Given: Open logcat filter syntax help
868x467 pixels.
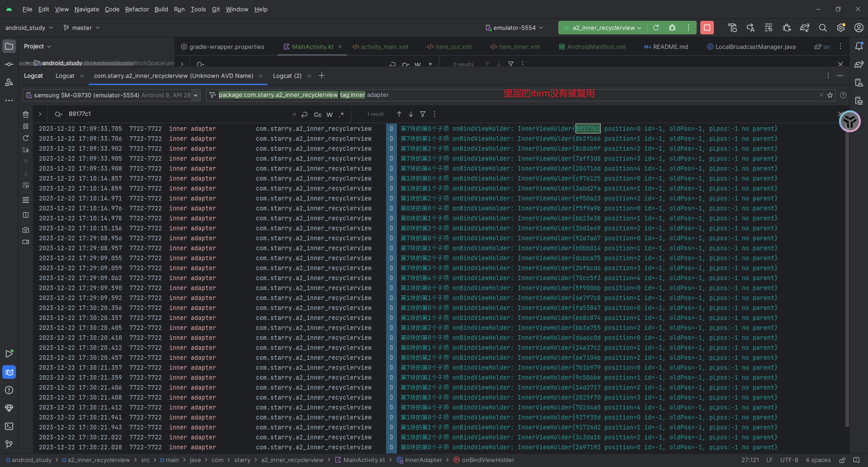Looking at the screenshot, I should coord(843,95).
